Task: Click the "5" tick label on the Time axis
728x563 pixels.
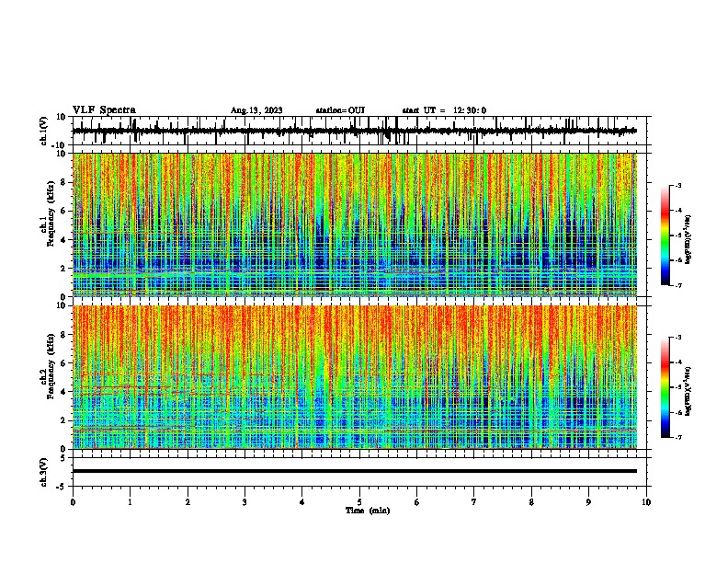Action: click(359, 502)
